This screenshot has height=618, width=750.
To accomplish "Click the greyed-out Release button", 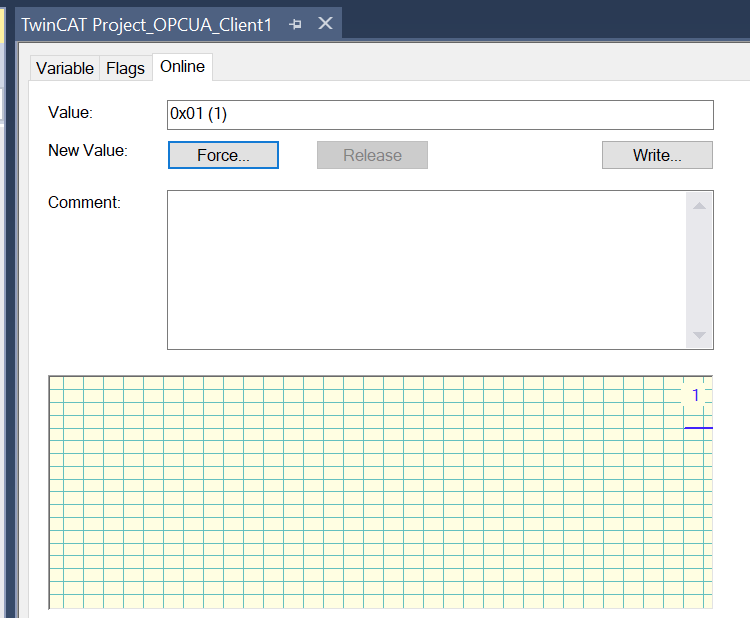I will [x=372, y=155].
